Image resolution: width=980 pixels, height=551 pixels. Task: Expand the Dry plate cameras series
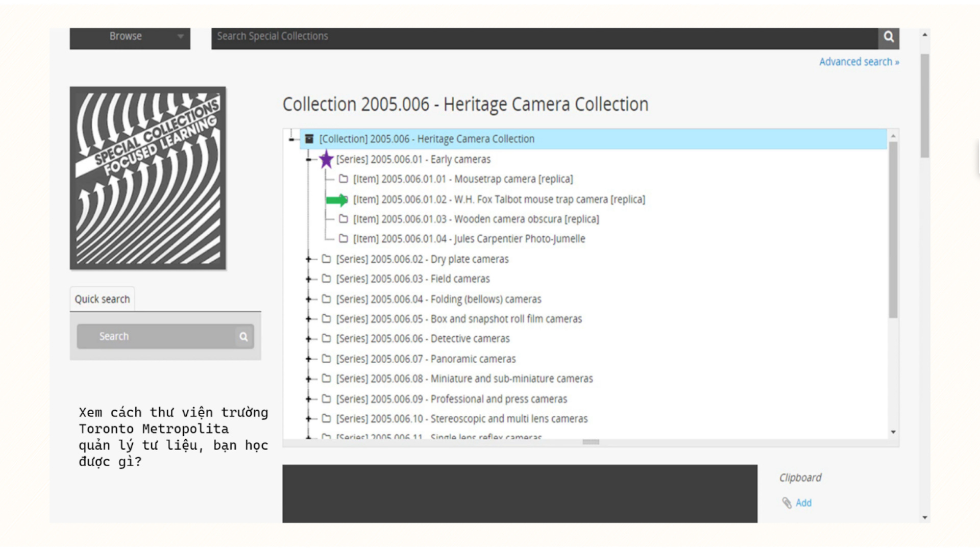[308, 259]
